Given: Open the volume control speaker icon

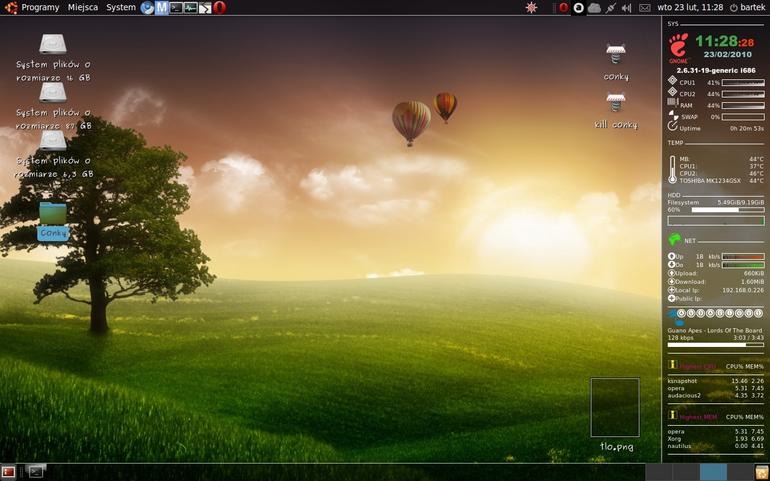Looking at the screenshot, I should (x=626, y=7).
